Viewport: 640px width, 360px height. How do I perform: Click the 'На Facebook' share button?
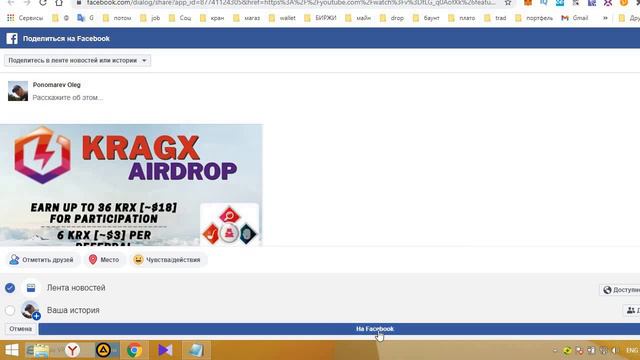(339, 329)
